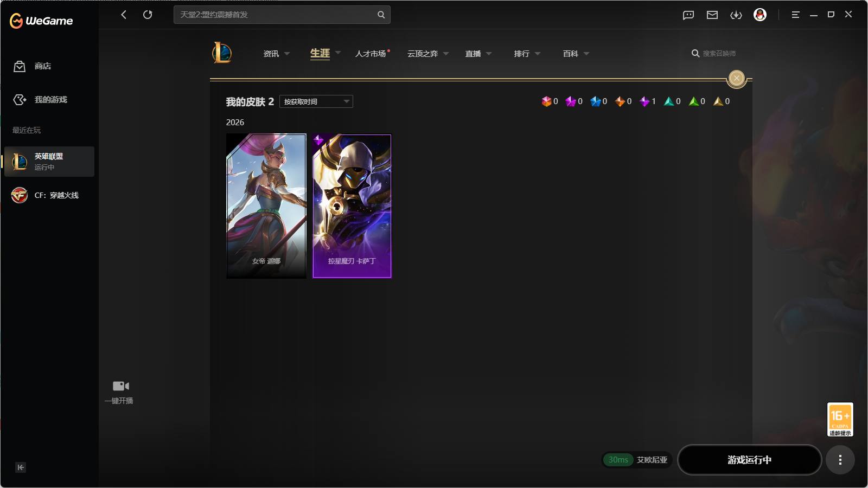This screenshot has width=868, height=488.
Task: Open the chat messages icon
Action: coord(688,15)
